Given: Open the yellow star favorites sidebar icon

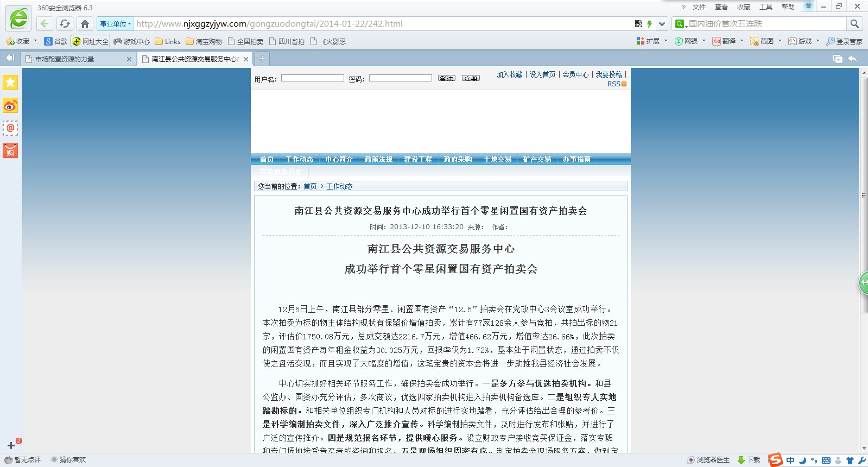Looking at the screenshot, I should tap(10, 83).
